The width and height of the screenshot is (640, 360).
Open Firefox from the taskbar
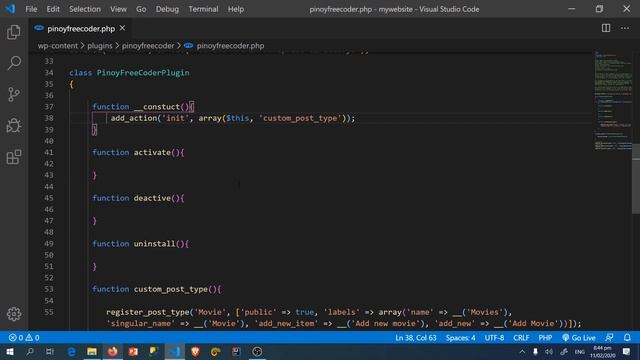pyautogui.click(x=113, y=351)
